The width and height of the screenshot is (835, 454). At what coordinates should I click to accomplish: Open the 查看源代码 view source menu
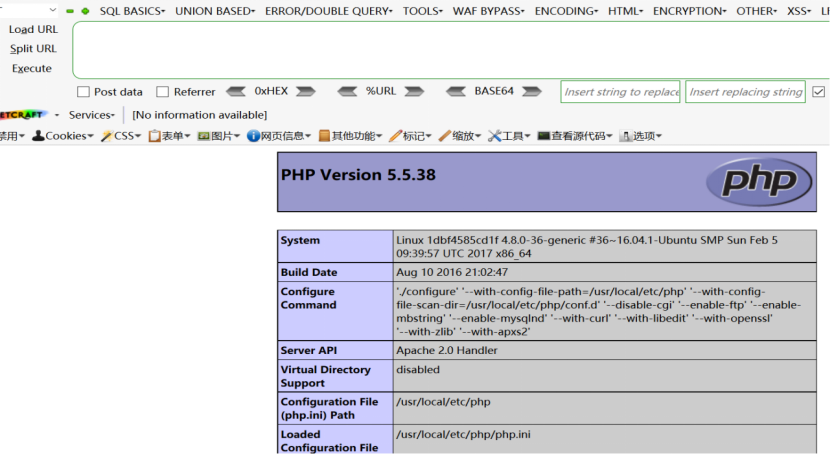point(575,136)
